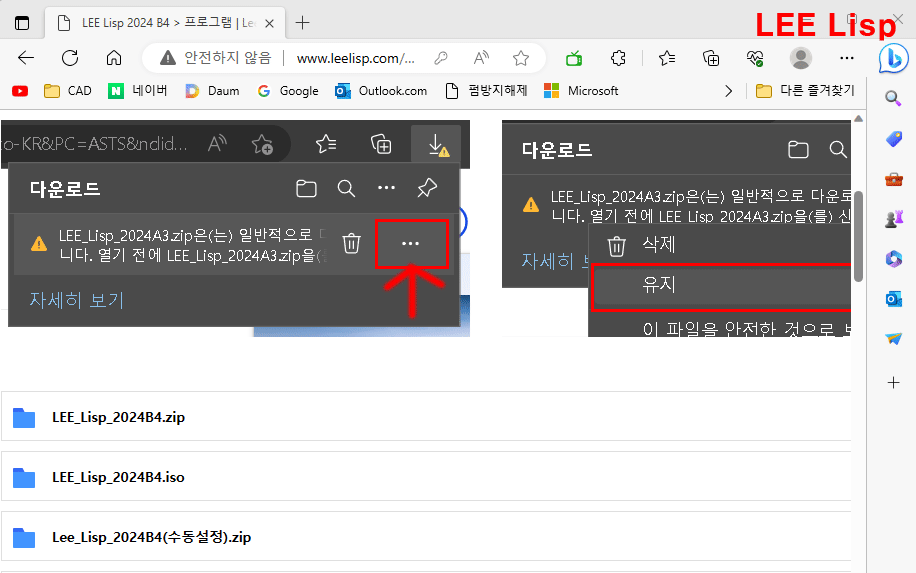
Task: Go back to the previous page
Action: 26,58
